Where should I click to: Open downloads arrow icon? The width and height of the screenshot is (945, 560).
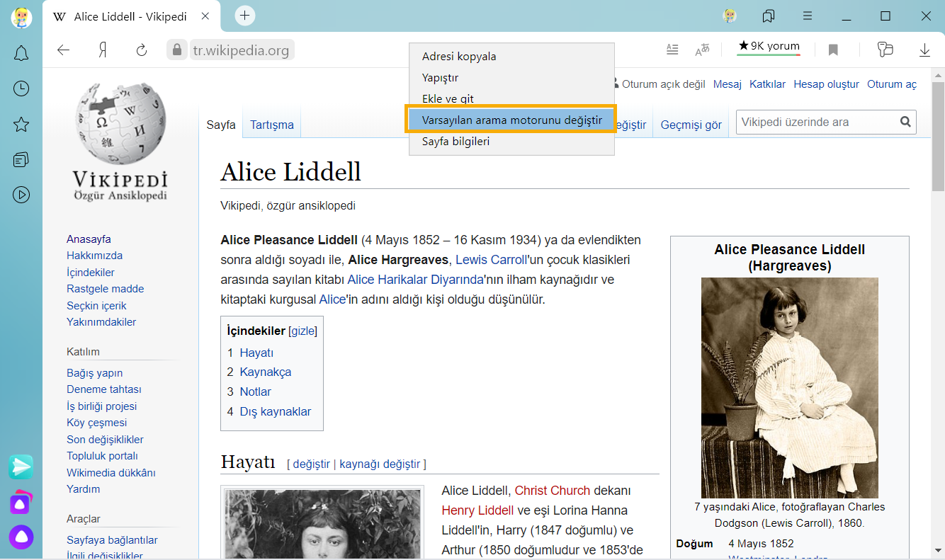point(924,50)
